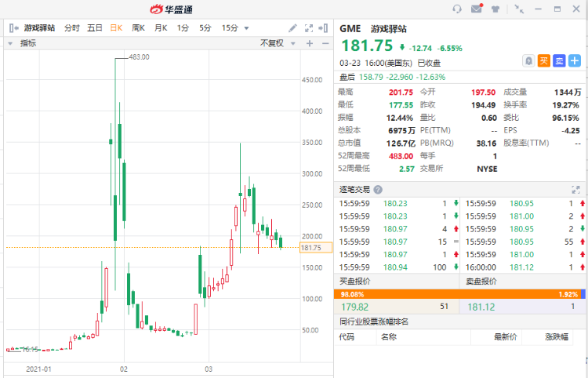Image resolution: width=588 pixels, height=378 pixels.
Task: Sort by 代码 column header
Action: tap(347, 337)
